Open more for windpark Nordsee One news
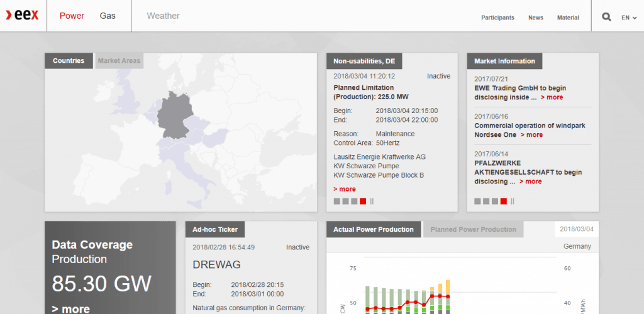Viewport: 644px width, 314px height. [x=531, y=135]
